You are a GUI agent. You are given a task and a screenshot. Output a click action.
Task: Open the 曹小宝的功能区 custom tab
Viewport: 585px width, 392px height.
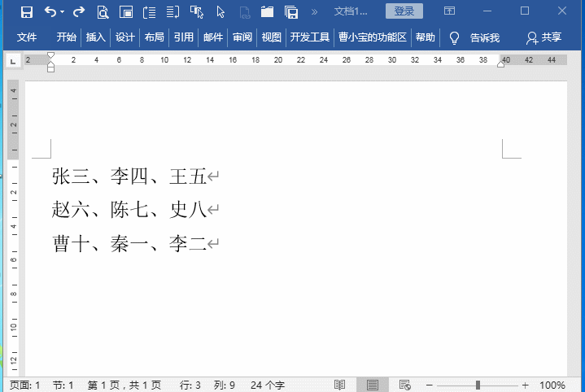point(373,37)
